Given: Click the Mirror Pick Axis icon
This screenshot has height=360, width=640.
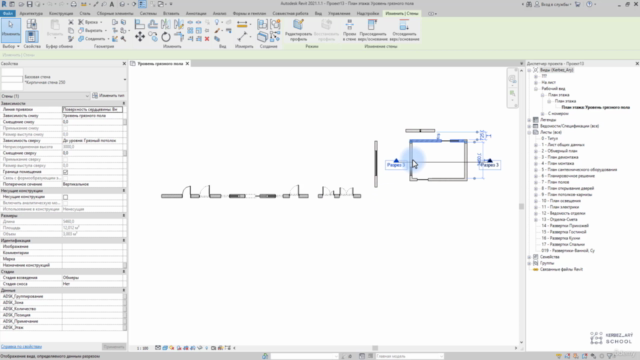Looking at the screenshot, I should (x=166, y=24).
